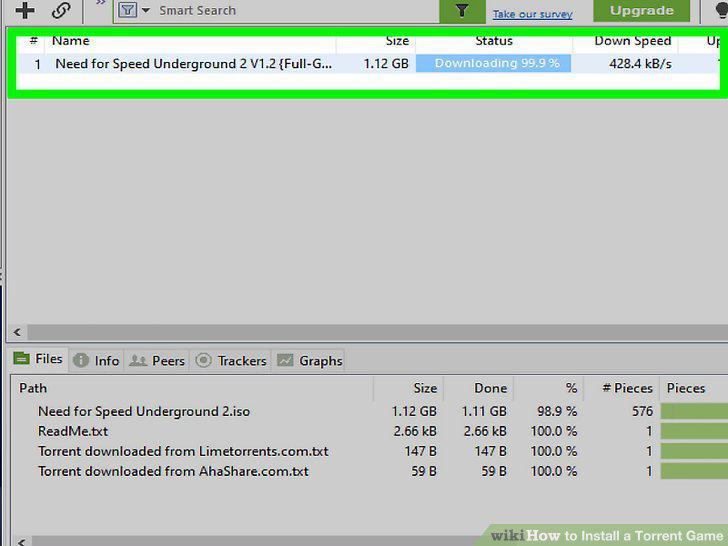Sort files by % column header
Screen dimensions: 728x546
pos(572,388)
